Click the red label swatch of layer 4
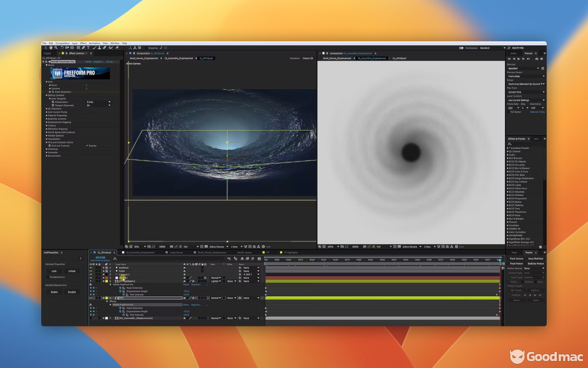 coord(107,278)
